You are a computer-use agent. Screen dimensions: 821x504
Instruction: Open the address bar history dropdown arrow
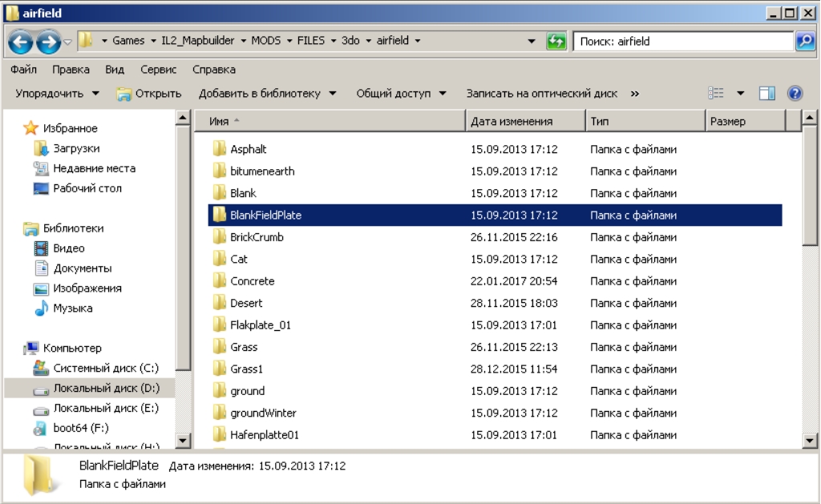(x=532, y=41)
